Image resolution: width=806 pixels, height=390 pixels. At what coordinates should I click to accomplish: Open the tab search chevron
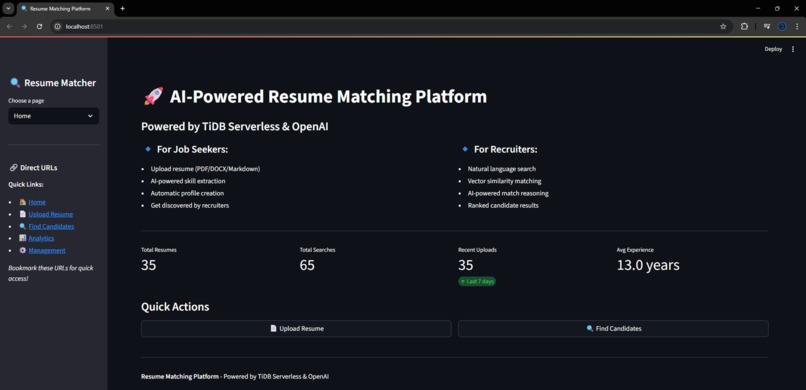coord(8,9)
